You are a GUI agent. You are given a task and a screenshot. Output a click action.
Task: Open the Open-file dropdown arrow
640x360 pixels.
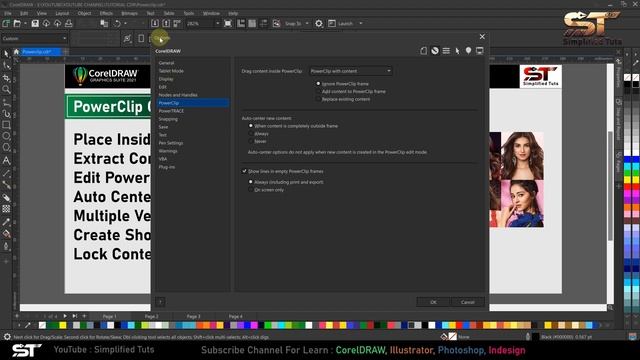point(25,24)
